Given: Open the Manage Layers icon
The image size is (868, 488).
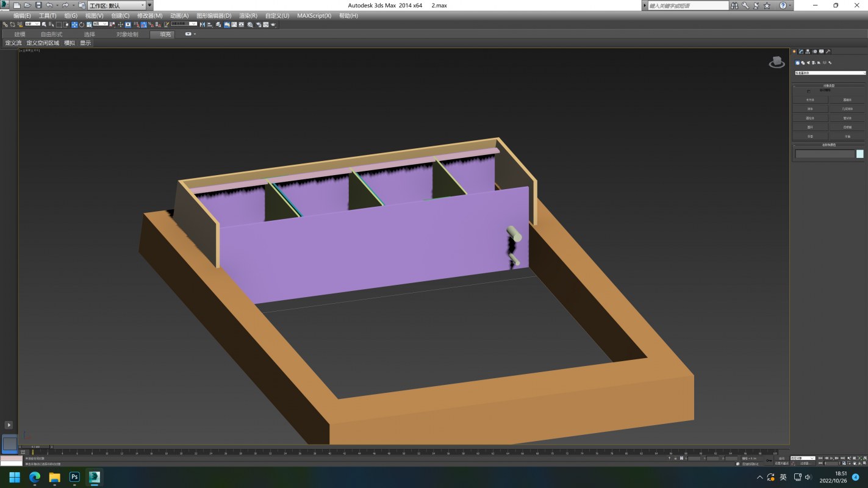Looking at the screenshot, I should 218,24.
